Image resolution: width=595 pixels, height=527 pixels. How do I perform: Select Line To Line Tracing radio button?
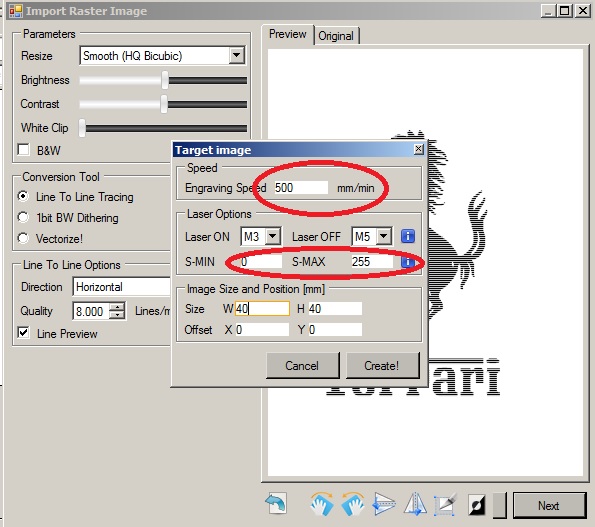[23, 196]
